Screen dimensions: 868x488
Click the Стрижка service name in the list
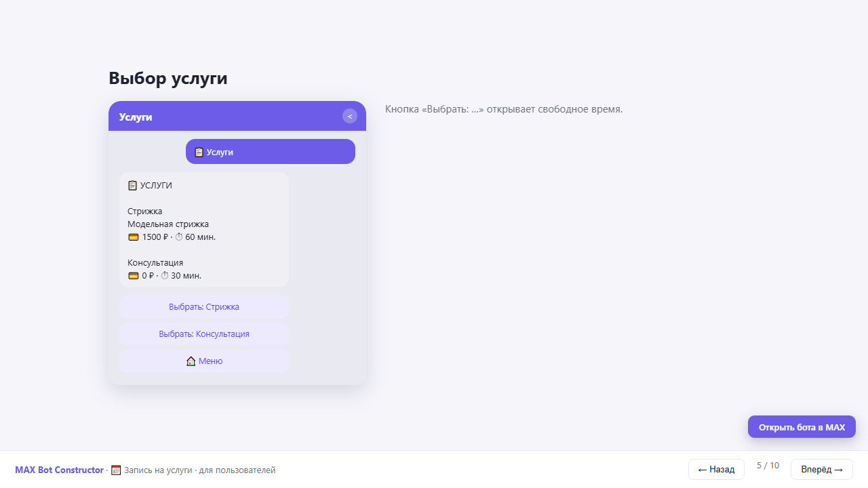145,211
